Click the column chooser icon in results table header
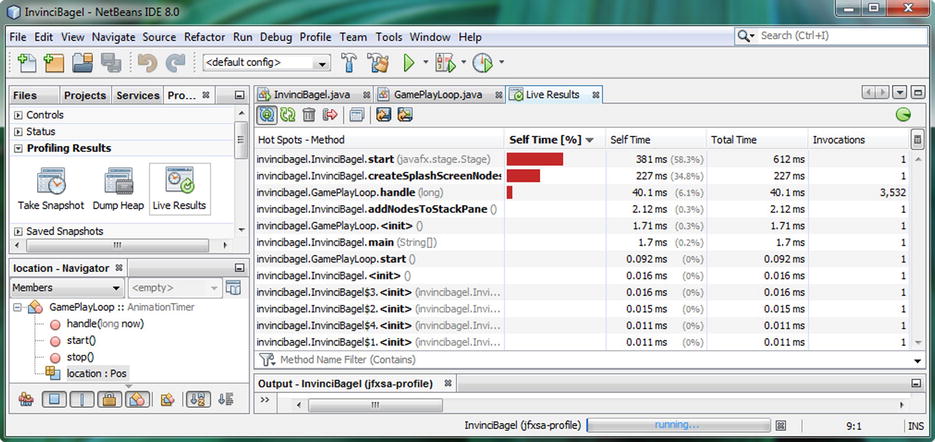This screenshot has height=442, width=935. (917, 140)
